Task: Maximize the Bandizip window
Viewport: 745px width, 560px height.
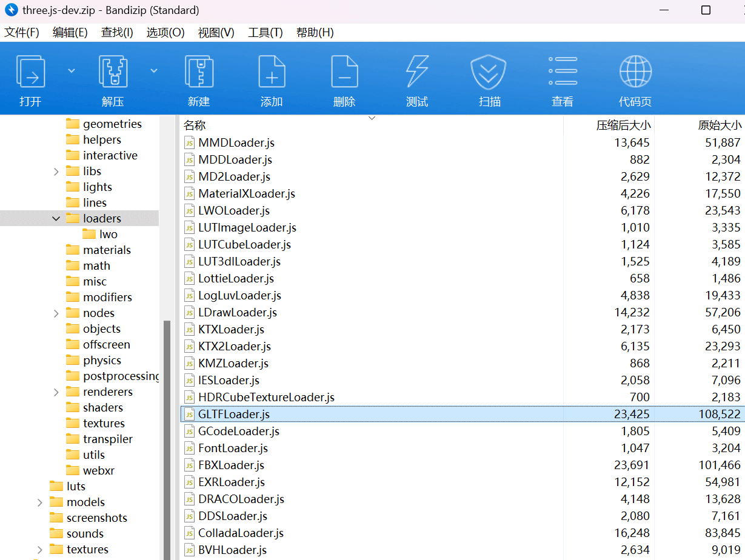Action: click(706, 10)
